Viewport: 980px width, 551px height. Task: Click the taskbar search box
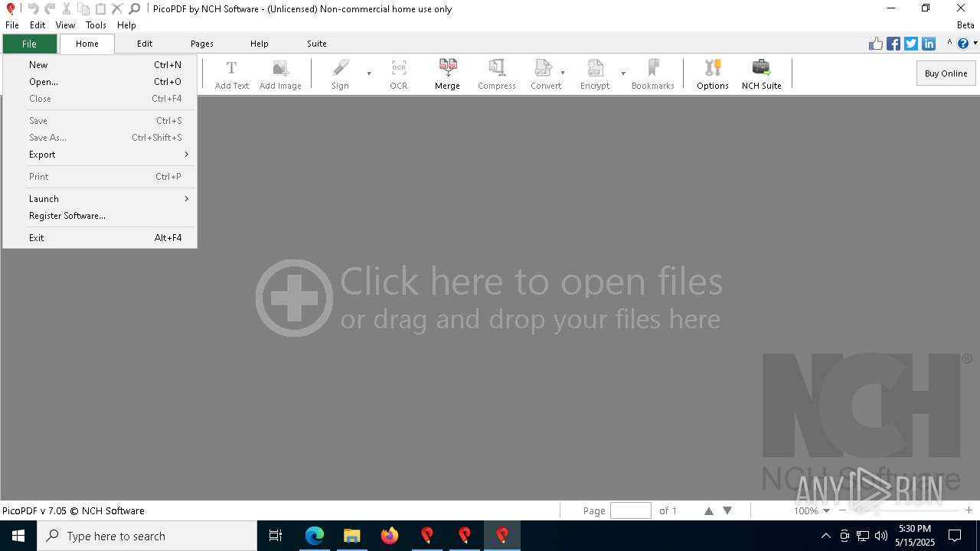[x=147, y=536]
